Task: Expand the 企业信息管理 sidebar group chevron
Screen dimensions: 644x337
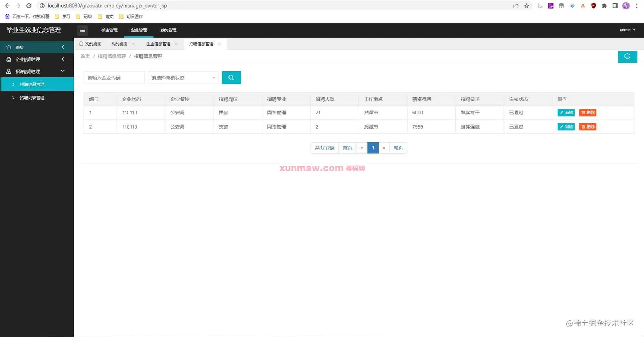Action: 63,59
